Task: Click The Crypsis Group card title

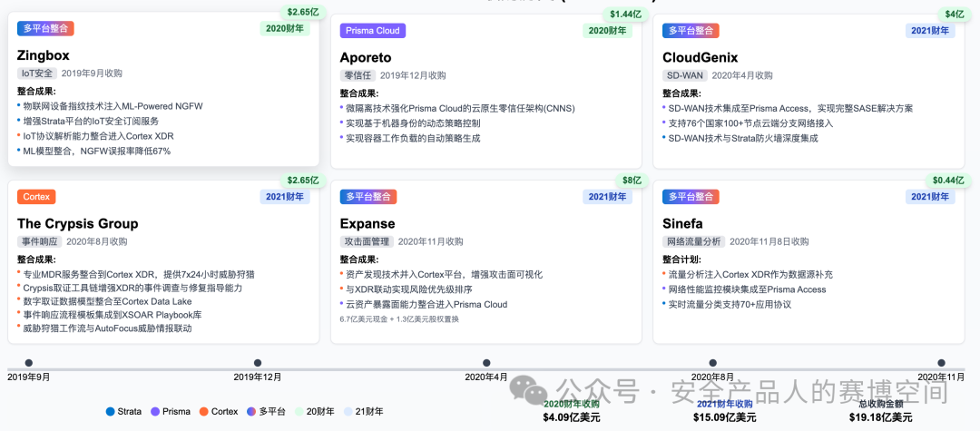Action: [x=78, y=223]
